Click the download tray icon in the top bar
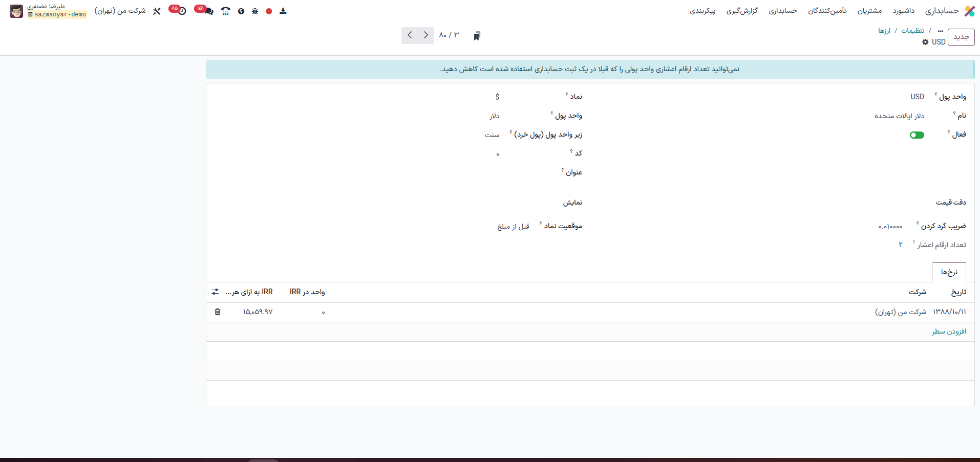 (x=283, y=11)
